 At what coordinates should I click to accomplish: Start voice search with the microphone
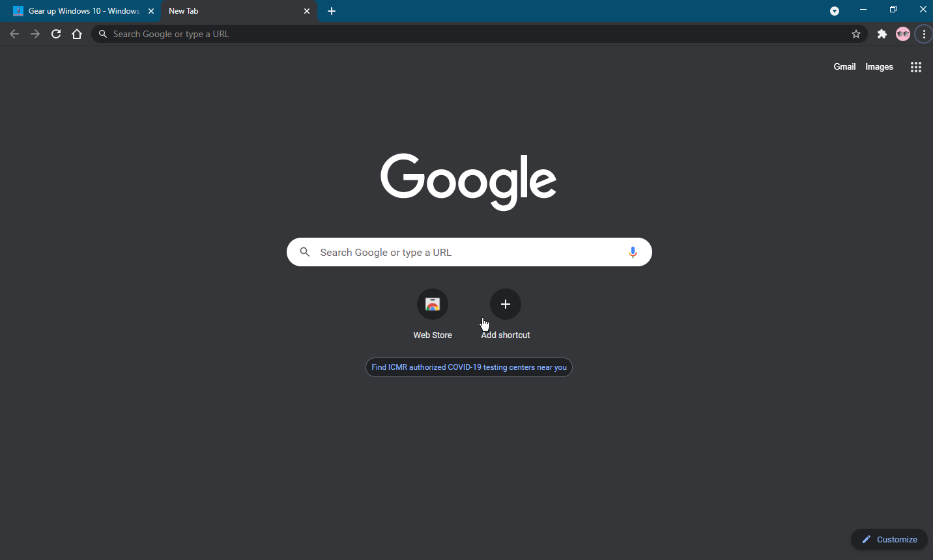coord(633,252)
